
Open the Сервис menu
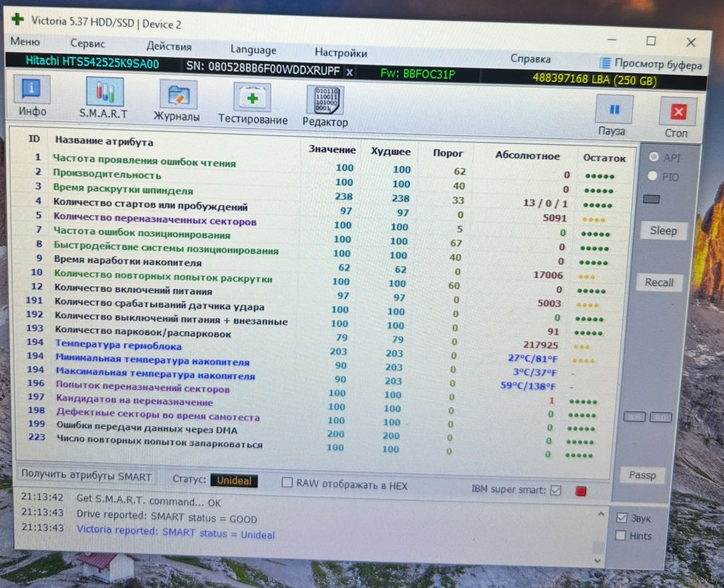(x=88, y=43)
